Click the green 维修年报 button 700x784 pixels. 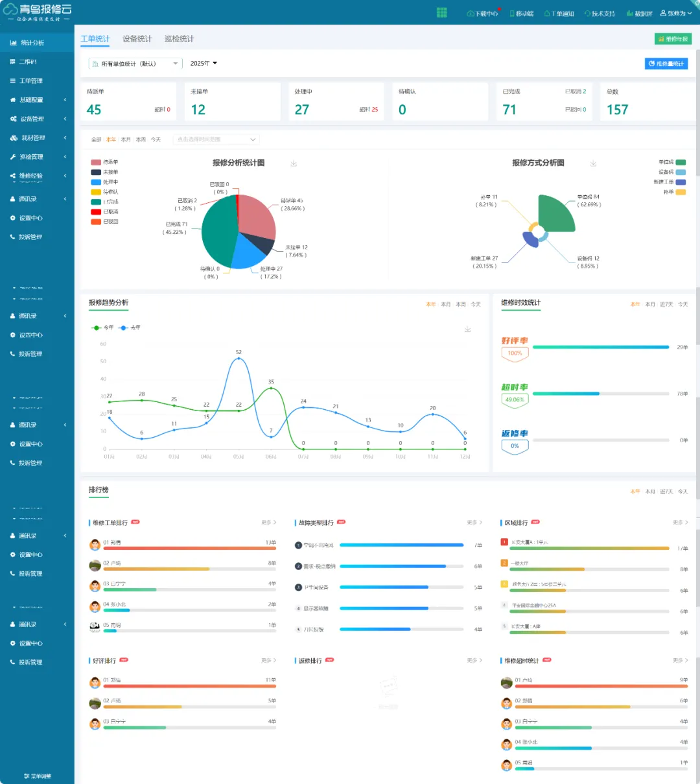click(673, 39)
